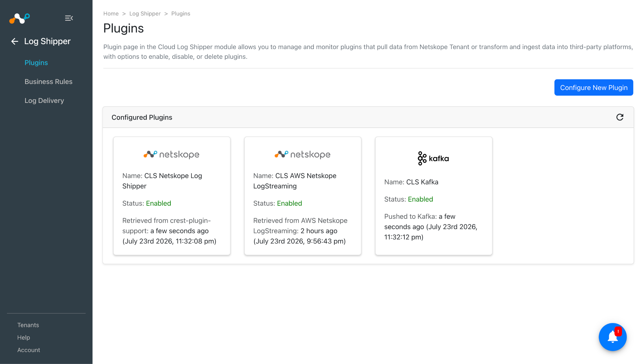Open Business Rules in the sidebar

tap(48, 81)
